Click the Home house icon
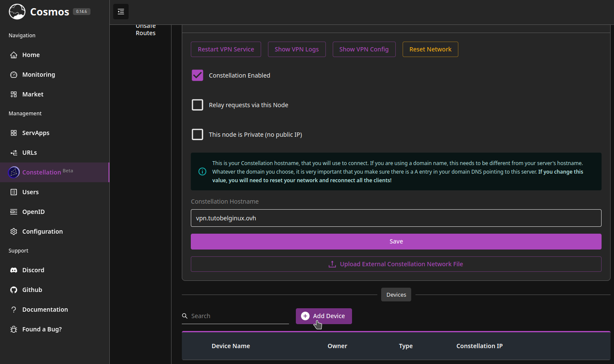This screenshot has width=614, height=364. click(x=14, y=55)
